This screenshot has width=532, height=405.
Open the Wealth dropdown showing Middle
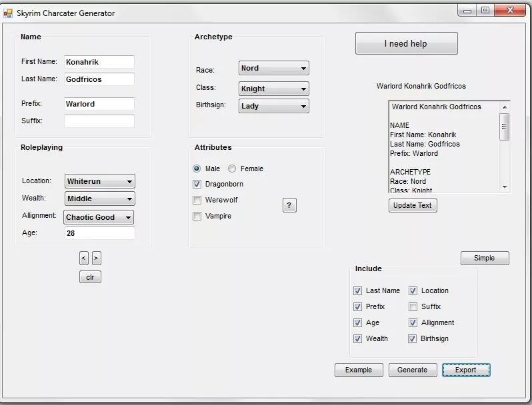click(100, 199)
